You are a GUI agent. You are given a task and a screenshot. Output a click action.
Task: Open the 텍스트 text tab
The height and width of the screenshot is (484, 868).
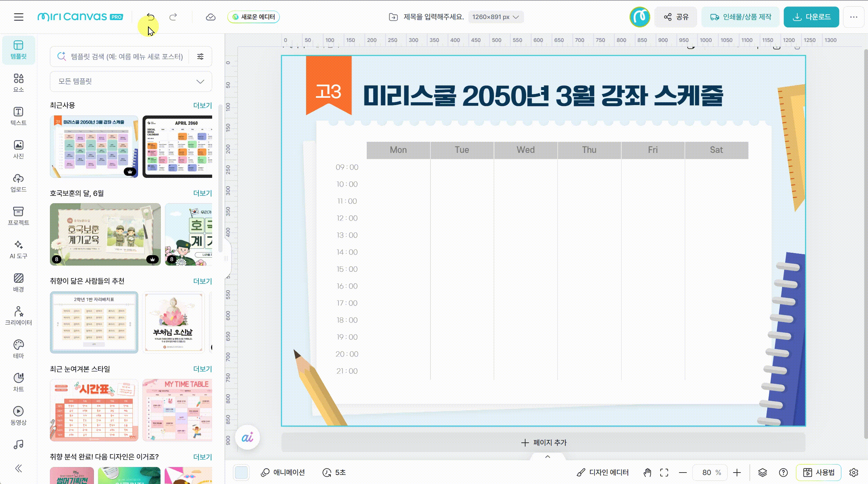click(x=18, y=116)
